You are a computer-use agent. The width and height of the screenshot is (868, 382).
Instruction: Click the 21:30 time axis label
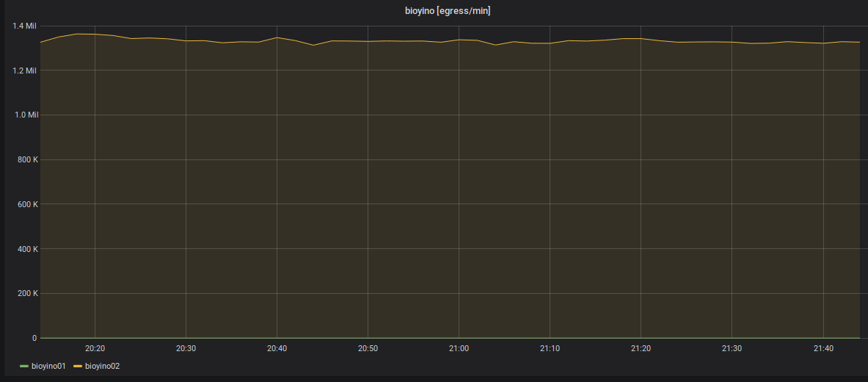click(732, 348)
